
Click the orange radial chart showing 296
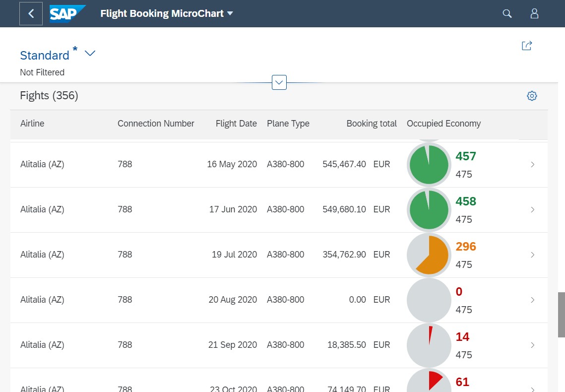click(429, 255)
